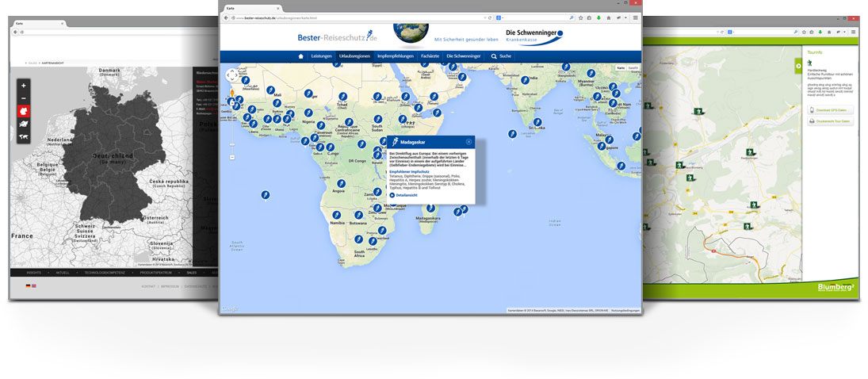Image resolution: width=868 pixels, height=379 pixels.
Task: Select the Europe view button on Germany map
Action: tap(23, 124)
